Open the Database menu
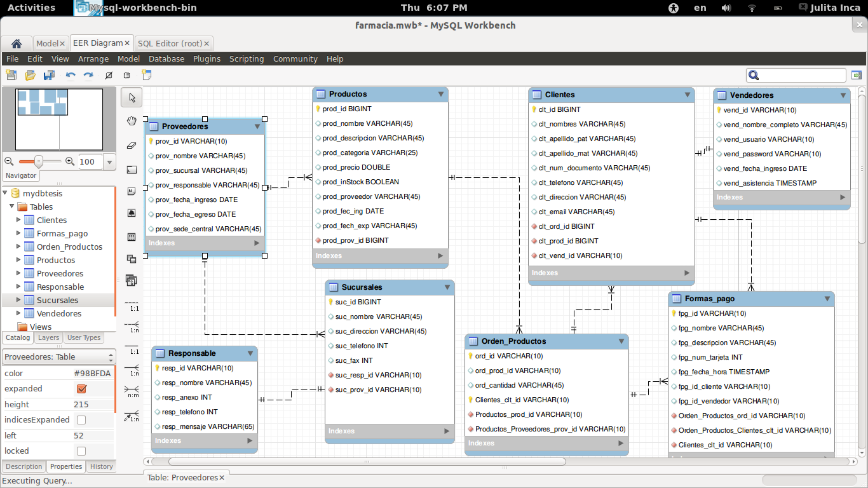This screenshot has width=868, height=488. pyautogui.click(x=166, y=58)
